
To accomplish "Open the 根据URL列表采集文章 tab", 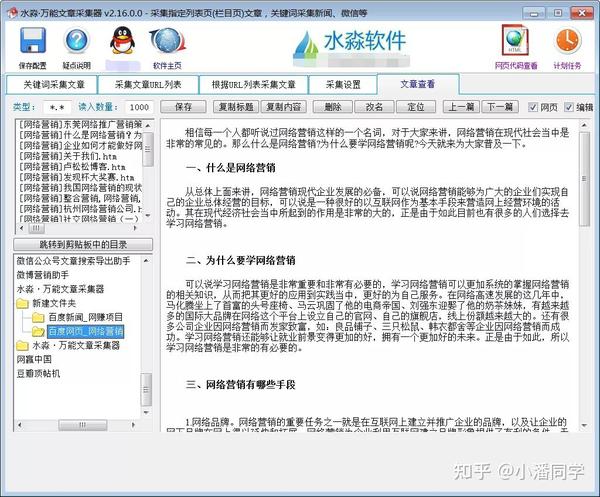I will (254, 85).
